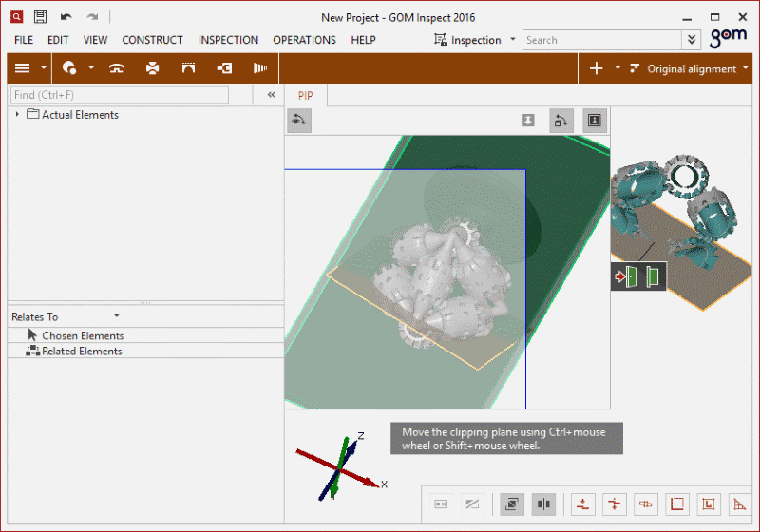Viewport: 760px width, 532px height.
Task: Click the eye rotate view icon in PIP toolbar
Action: (x=299, y=120)
